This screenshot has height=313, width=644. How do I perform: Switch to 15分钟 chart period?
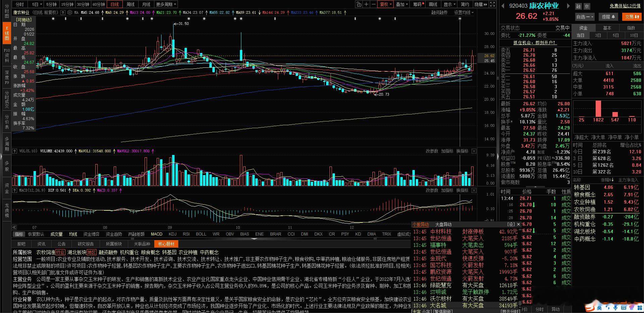67,4
